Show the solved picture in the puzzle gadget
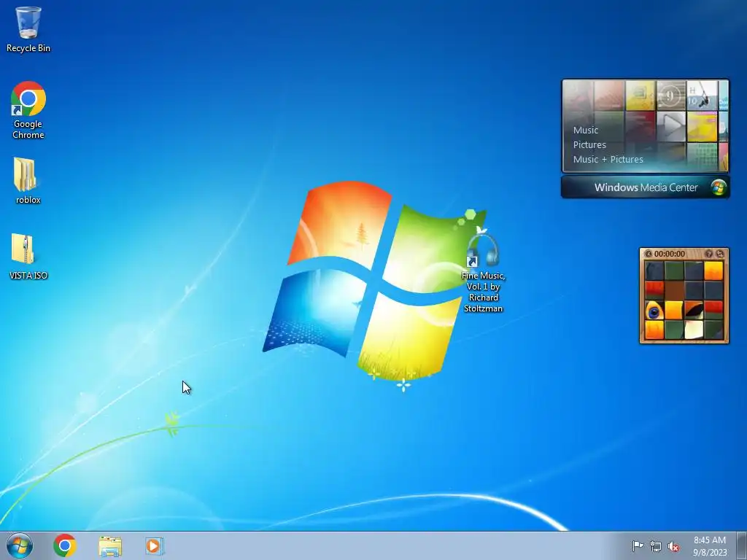Image resolution: width=747 pixels, height=560 pixels. (708, 254)
